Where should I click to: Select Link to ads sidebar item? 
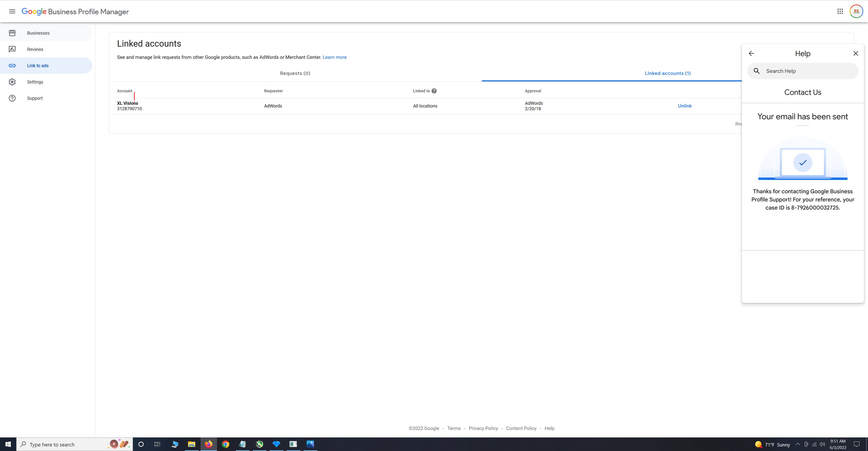pyautogui.click(x=38, y=66)
